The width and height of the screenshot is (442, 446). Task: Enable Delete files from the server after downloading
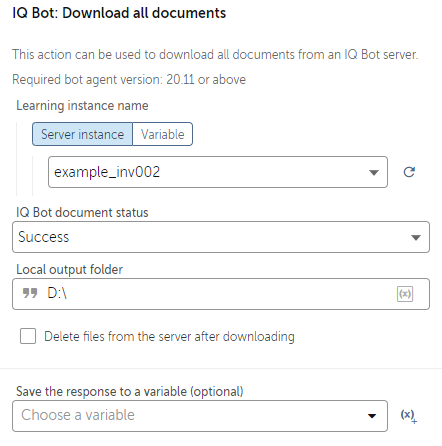pyautogui.click(x=28, y=336)
